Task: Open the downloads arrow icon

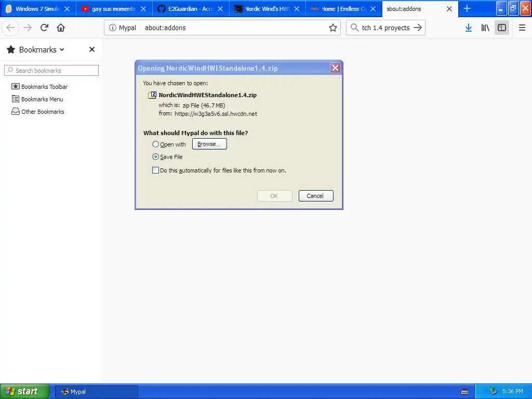Action: [x=469, y=28]
